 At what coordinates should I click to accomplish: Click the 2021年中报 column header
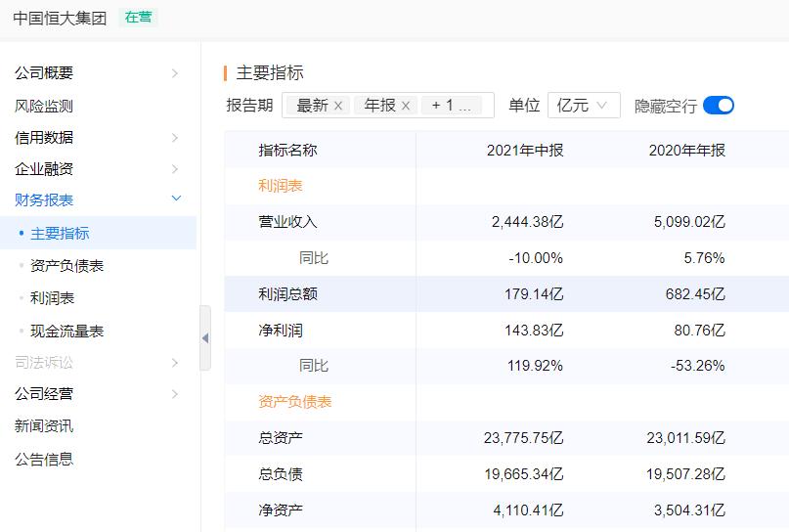525,150
